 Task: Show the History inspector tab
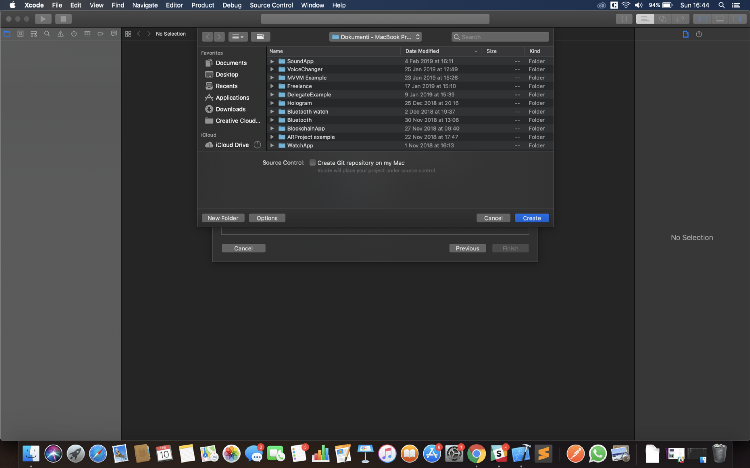click(x=699, y=34)
